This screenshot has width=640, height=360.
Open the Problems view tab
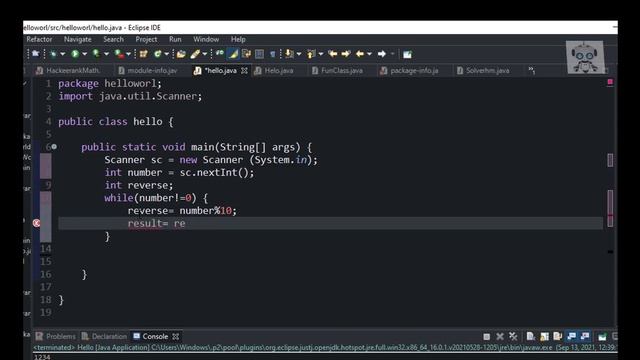(x=56, y=336)
